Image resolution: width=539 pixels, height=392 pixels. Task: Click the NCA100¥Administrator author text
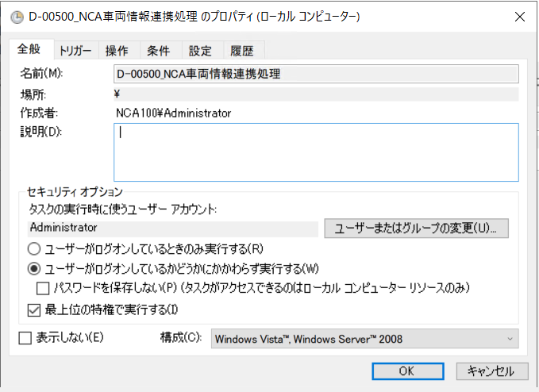click(x=174, y=113)
